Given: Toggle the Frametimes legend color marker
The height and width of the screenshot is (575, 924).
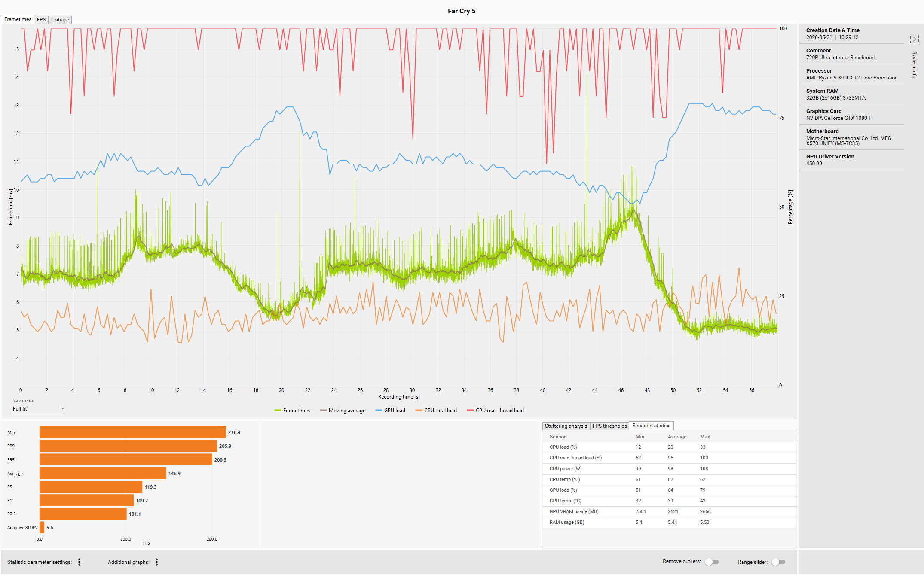Looking at the screenshot, I should (278, 411).
